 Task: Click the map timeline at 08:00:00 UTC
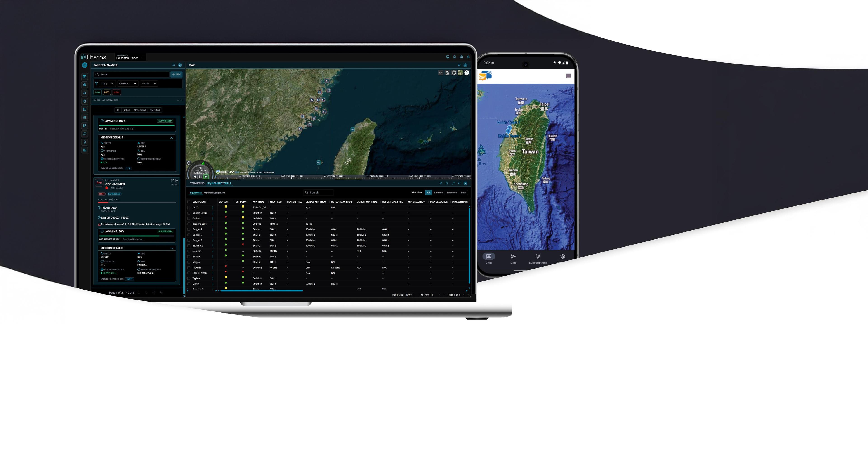pos(334,176)
